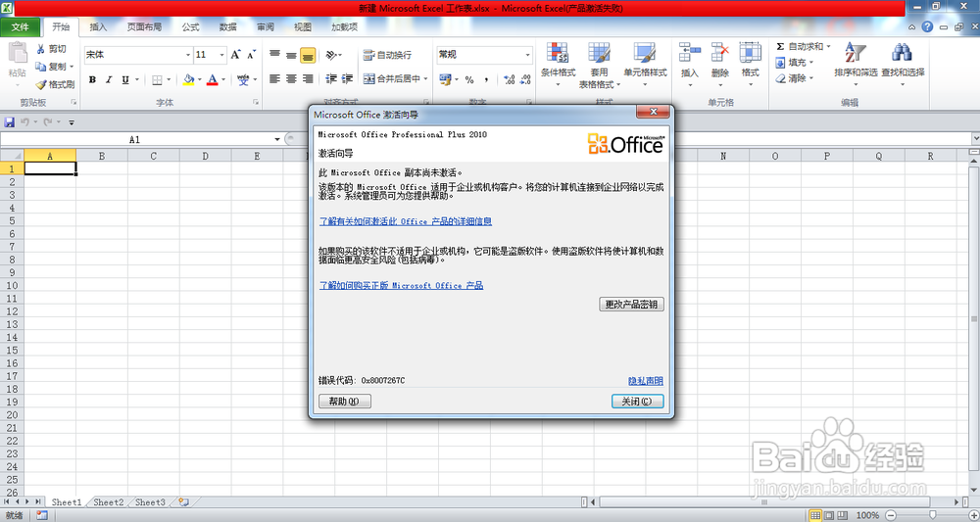The image size is (980, 522).
Task: Click the Cut (剪切) scissors icon
Action: pos(40,49)
